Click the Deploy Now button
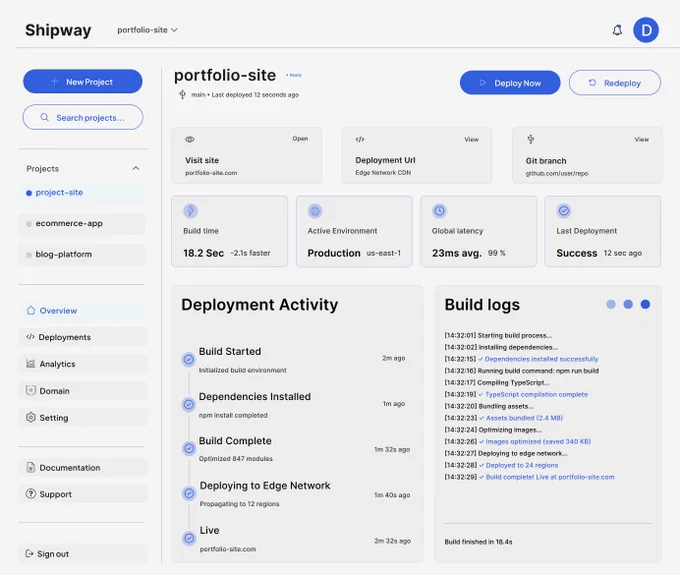Viewport: 680px width, 575px height. 510,82
